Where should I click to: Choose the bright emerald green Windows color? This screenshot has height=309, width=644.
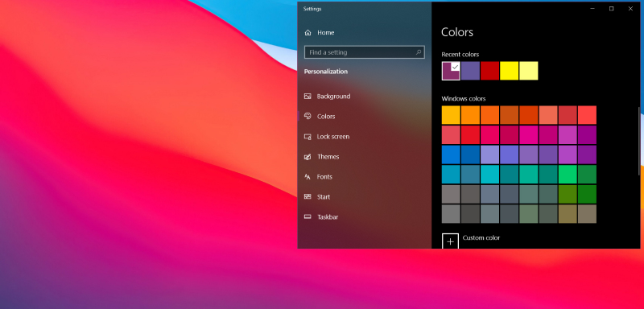tap(568, 175)
